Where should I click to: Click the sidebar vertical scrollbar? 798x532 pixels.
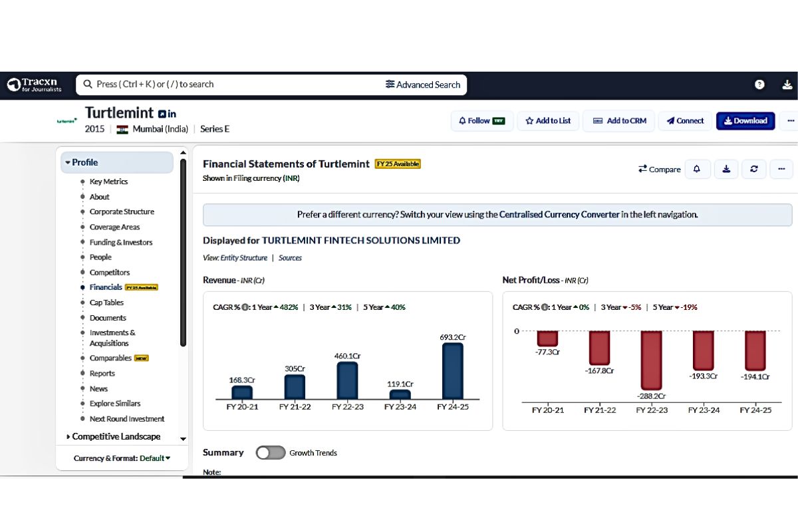[184, 253]
